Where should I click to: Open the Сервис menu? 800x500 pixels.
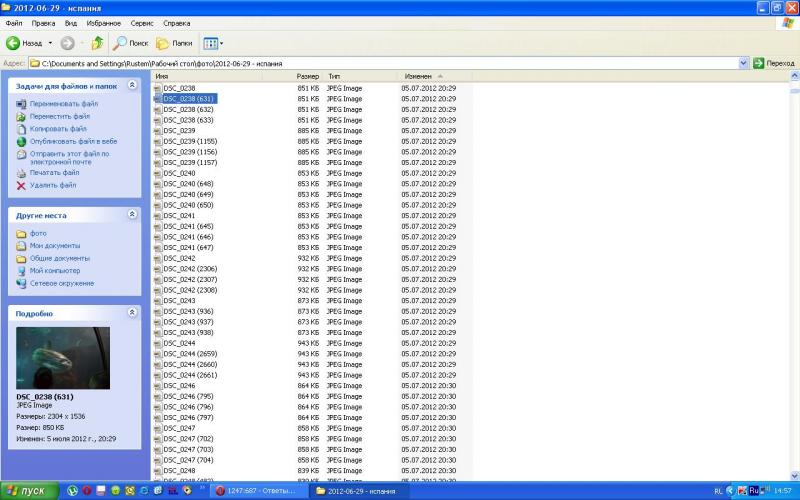[142, 23]
